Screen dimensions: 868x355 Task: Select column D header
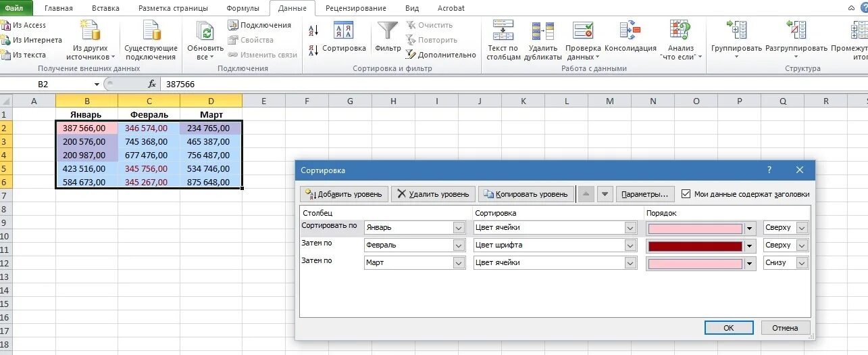pyautogui.click(x=211, y=101)
